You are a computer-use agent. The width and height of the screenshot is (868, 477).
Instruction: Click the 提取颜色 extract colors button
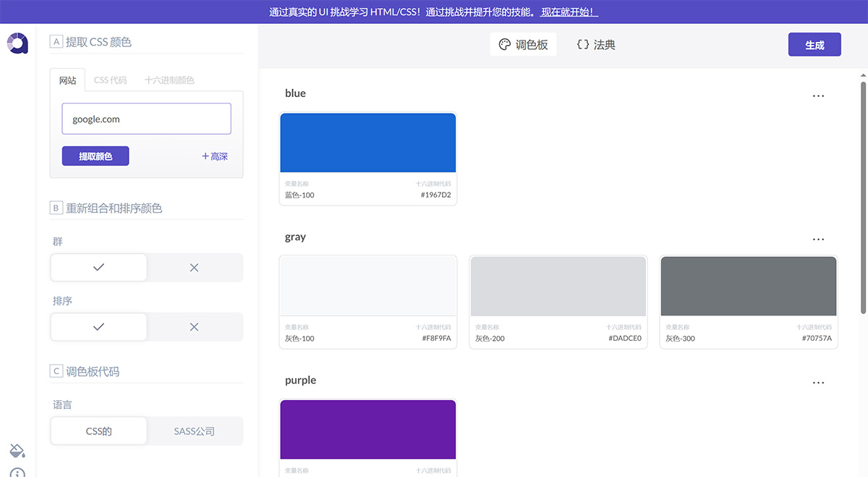coord(95,156)
